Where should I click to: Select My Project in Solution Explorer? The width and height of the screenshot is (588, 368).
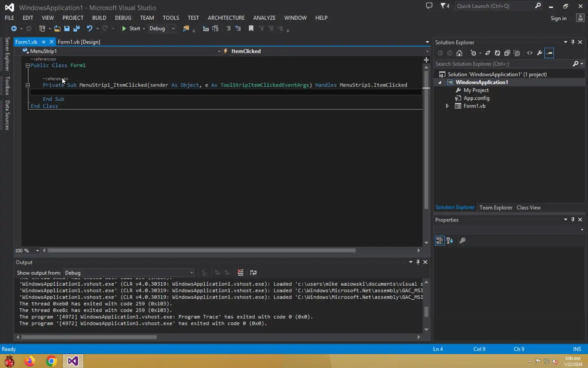click(x=476, y=90)
